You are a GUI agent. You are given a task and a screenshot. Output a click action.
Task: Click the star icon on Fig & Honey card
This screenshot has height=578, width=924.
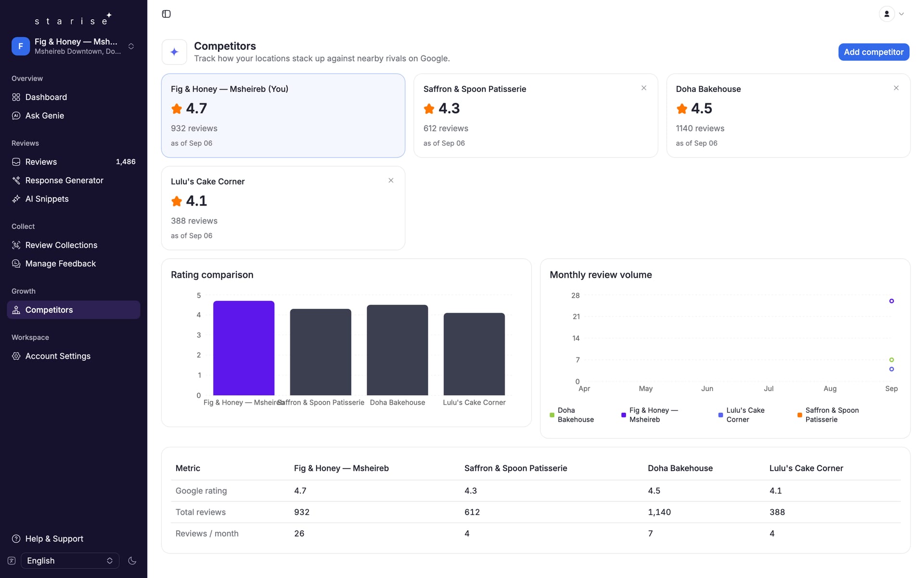point(177,109)
